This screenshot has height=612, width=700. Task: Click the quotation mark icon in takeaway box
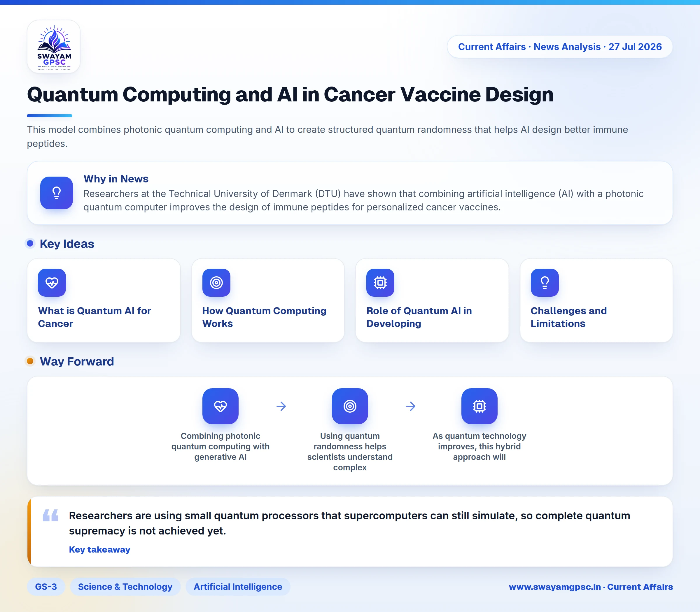50,515
